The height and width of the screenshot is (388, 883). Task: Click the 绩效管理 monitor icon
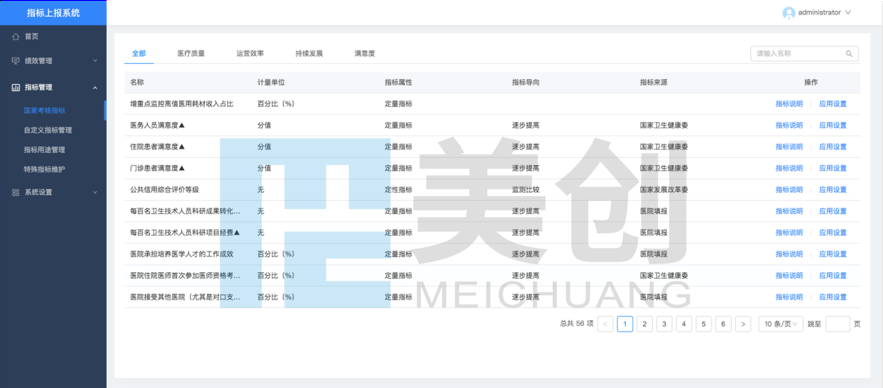tap(16, 61)
